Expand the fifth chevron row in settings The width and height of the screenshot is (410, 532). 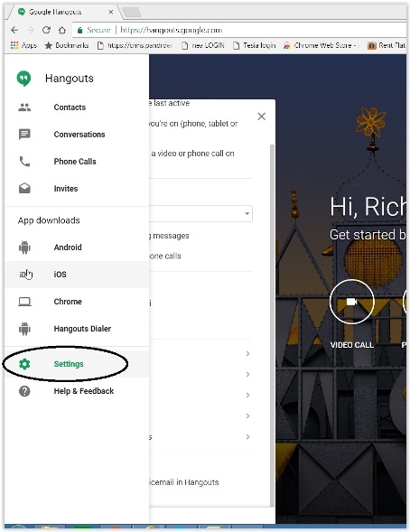248,436
